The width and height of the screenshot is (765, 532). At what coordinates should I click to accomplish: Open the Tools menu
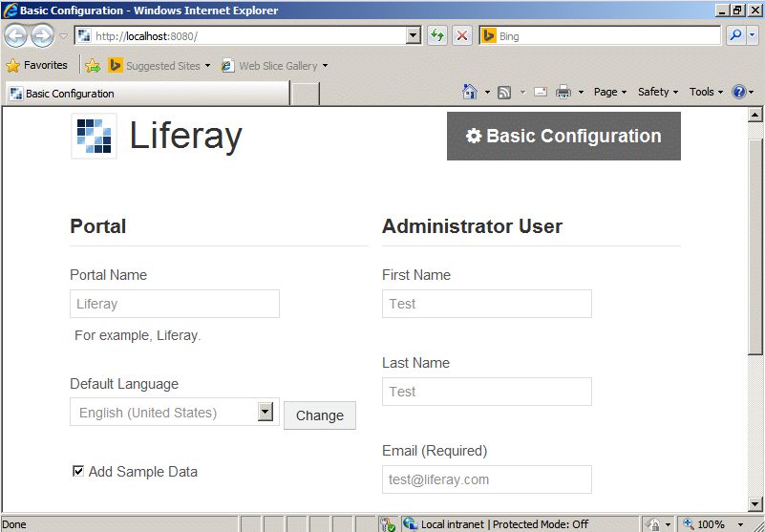point(706,92)
